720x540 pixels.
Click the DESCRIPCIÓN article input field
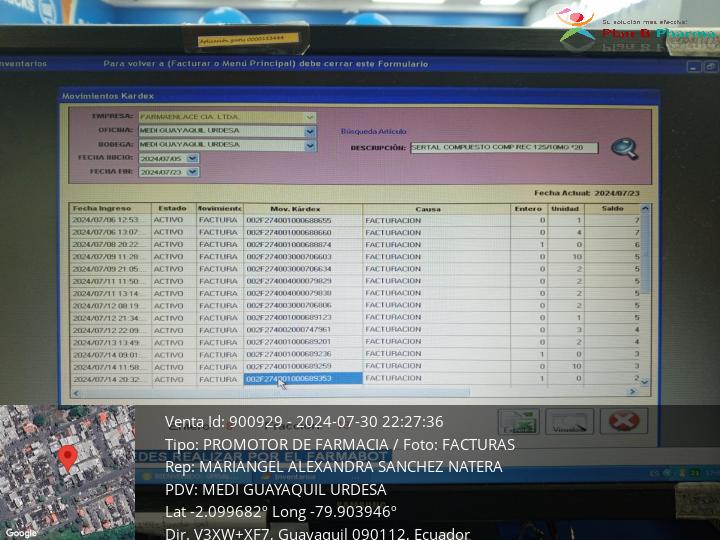(504, 148)
